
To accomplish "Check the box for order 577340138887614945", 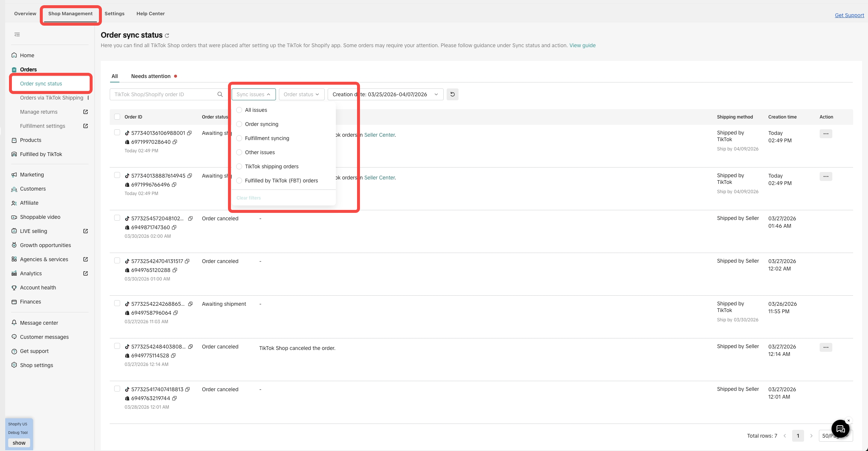I will 117,175.
